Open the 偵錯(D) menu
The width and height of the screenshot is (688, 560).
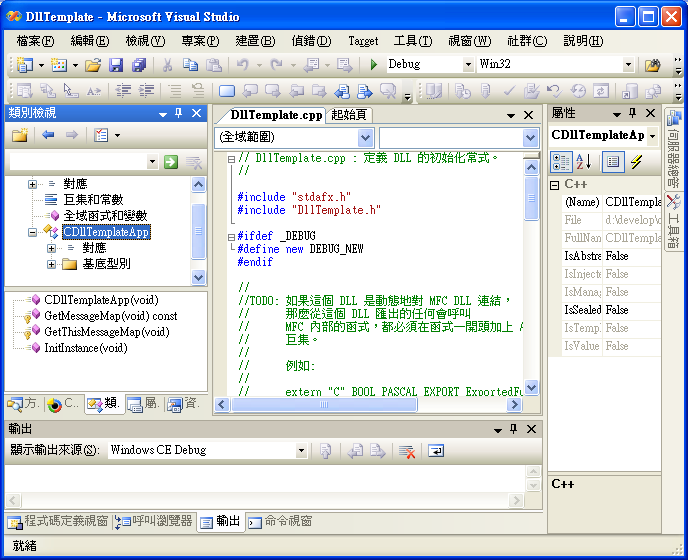coord(311,41)
